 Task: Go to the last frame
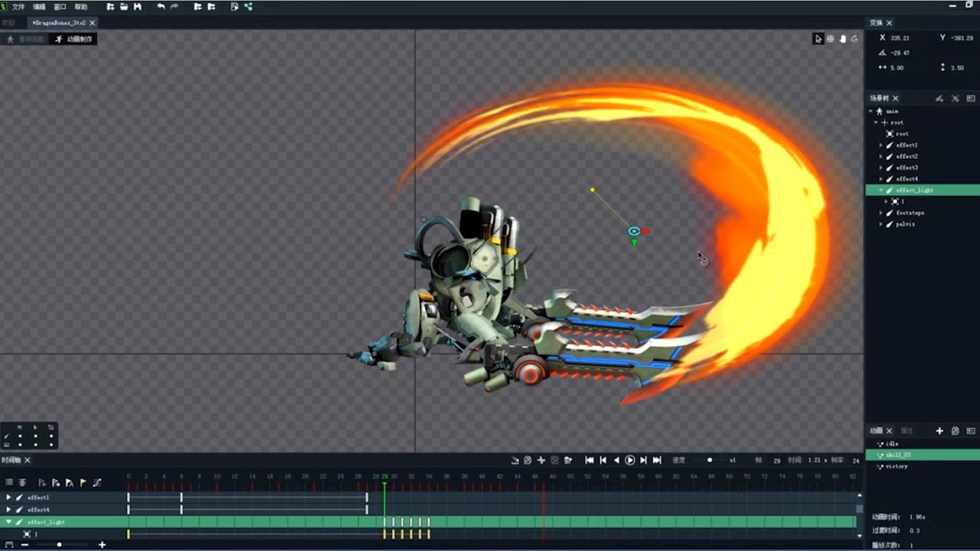pos(657,460)
